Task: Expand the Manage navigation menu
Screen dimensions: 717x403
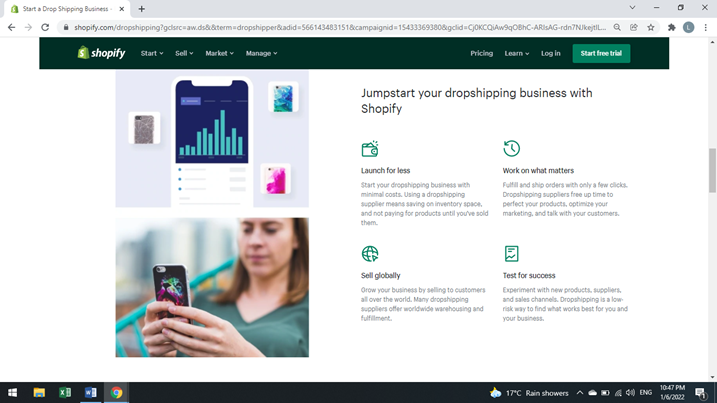Action: 262,54
